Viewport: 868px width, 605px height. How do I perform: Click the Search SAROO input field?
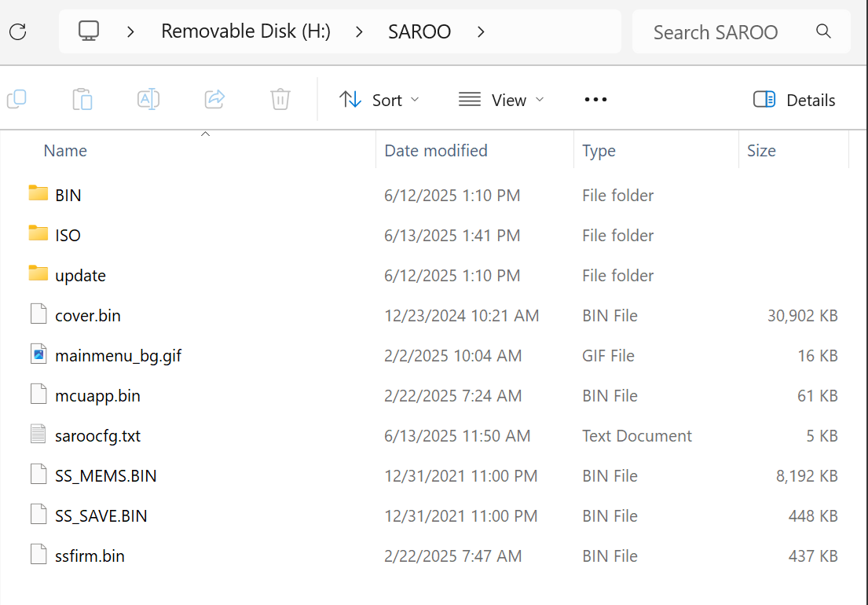pos(741,31)
